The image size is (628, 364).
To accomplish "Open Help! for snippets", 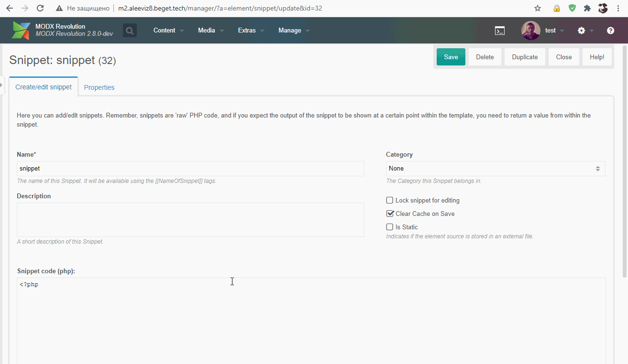I will coord(597,57).
